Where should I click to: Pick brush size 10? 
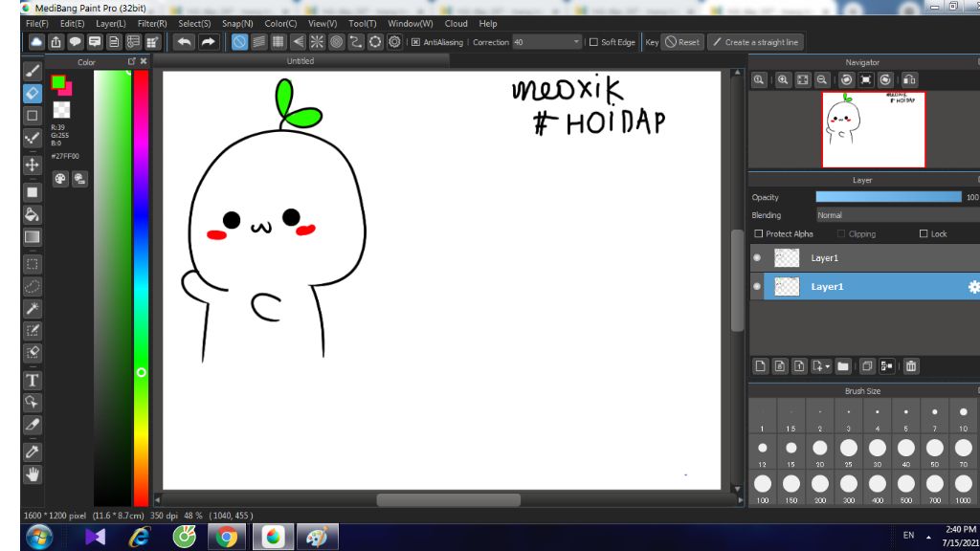tap(963, 417)
